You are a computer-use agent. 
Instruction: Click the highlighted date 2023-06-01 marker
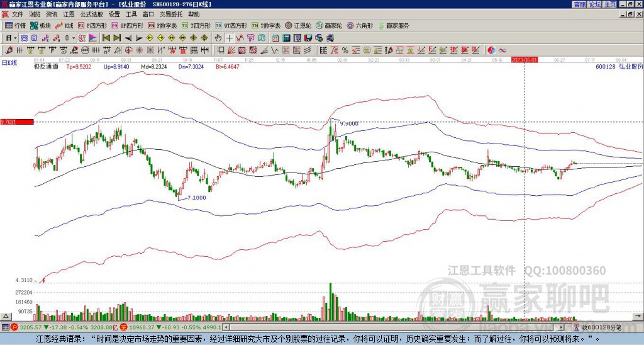click(x=525, y=60)
